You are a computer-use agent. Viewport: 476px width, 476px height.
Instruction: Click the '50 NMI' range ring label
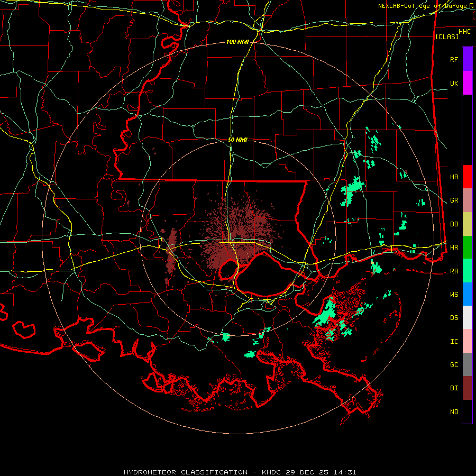(x=237, y=140)
